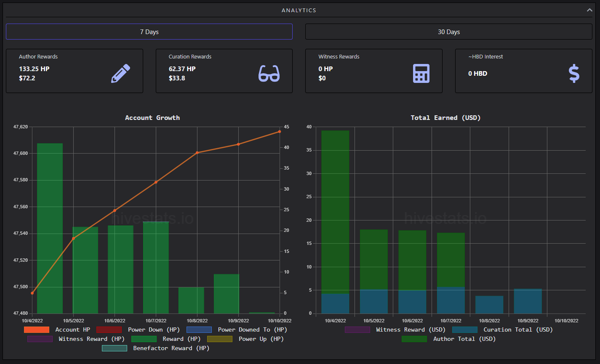Select the 10/9/2022 curation bar in Total Earned
The width and height of the screenshot is (600, 364).
pos(528,301)
